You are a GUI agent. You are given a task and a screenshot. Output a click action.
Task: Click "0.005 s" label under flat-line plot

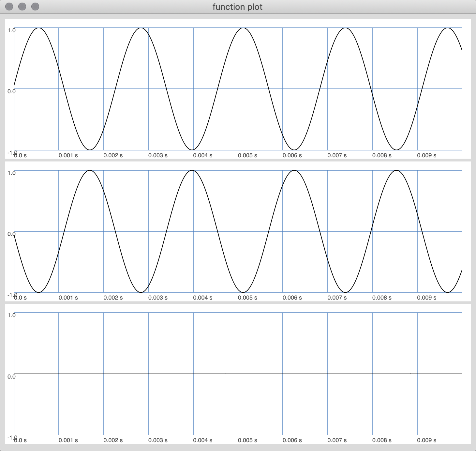(247, 440)
